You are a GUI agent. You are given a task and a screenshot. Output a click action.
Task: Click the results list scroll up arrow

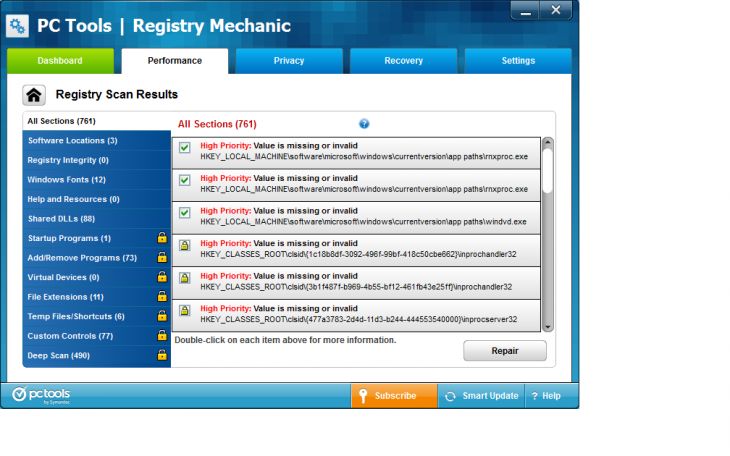pos(548,143)
